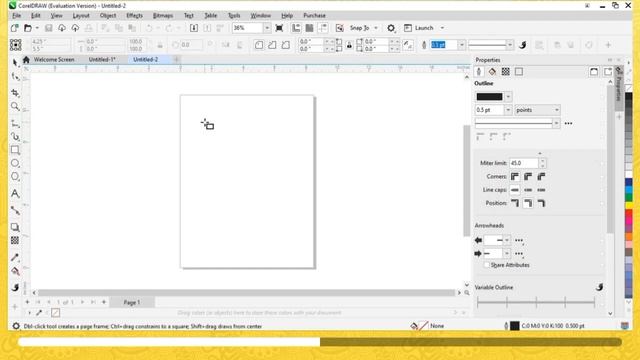Choose the Crop tool
The width and height of the screenshot is (640, 360).
click(15, 93)
